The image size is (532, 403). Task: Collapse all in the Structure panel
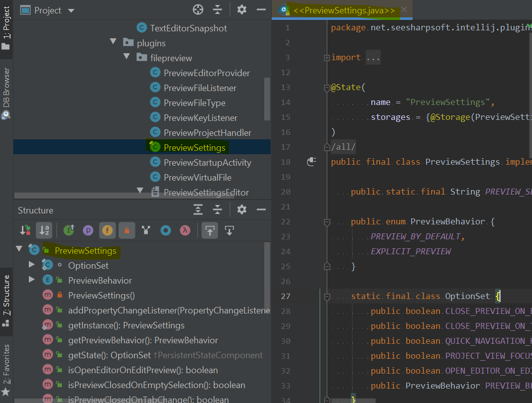pos(217,210)
